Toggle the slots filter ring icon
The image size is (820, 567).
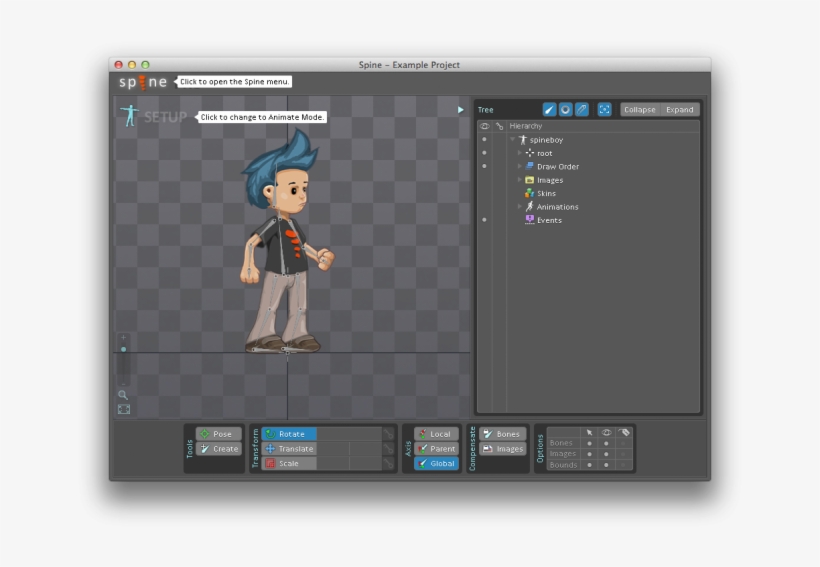coord(565,110)
